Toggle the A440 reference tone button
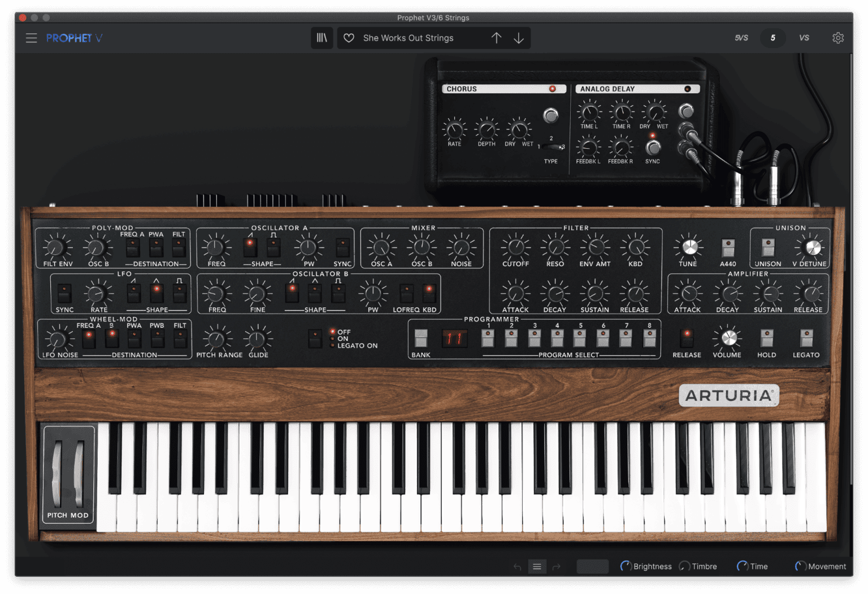The width and height of the screenshot is (868, 594). coord(728,248)
